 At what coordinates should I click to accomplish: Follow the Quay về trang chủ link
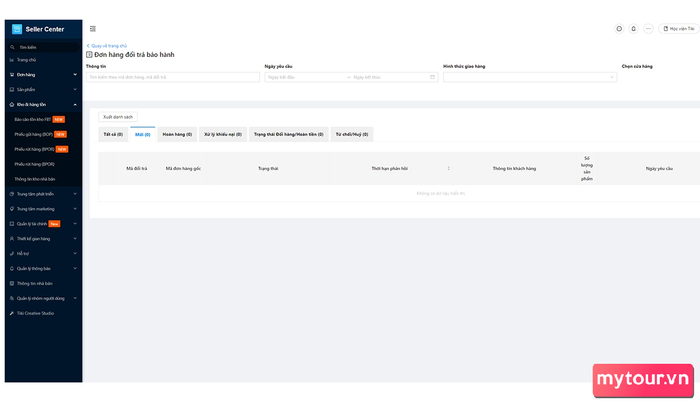[x=107, y=46]
